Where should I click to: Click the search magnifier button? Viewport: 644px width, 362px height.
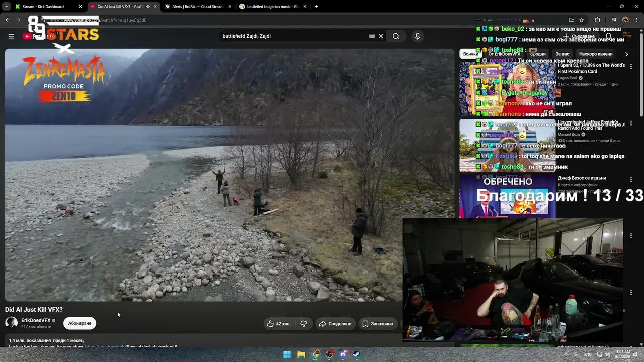pos(396,36)
